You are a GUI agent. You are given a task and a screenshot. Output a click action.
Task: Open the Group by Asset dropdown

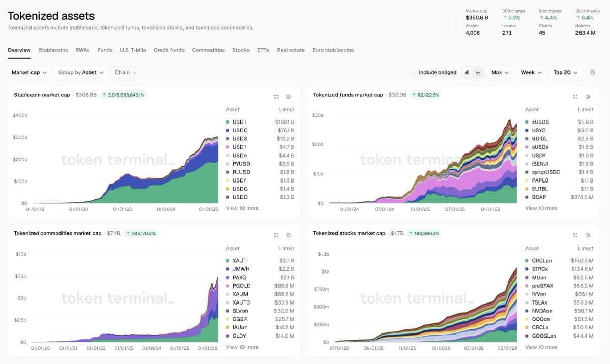click(x=81, y=73)
